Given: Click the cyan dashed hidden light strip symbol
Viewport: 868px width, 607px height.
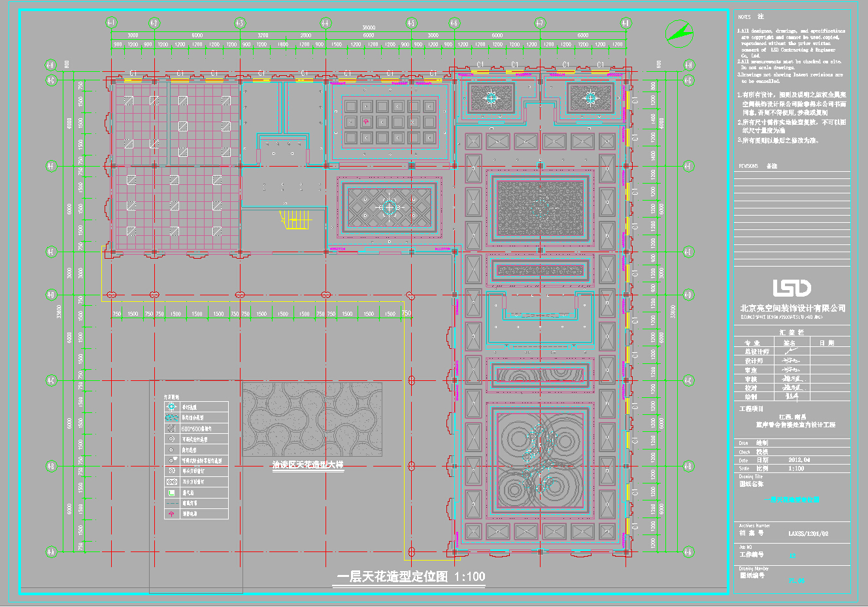Looking at the screenshot, I should click(171, 503).
